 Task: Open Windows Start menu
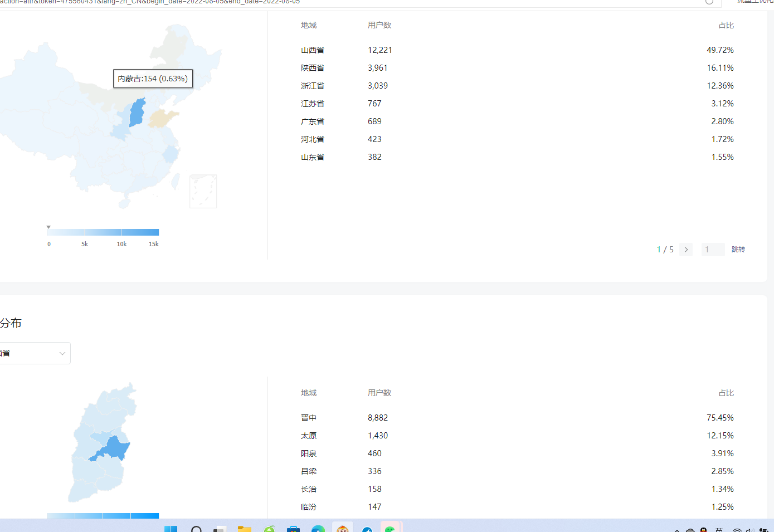click(x=171, y=529)
